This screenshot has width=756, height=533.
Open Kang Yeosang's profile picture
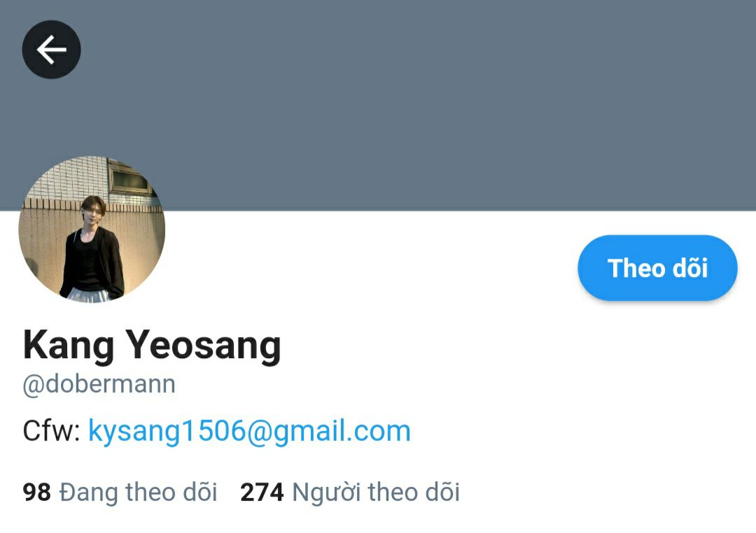tap(92, 229)
